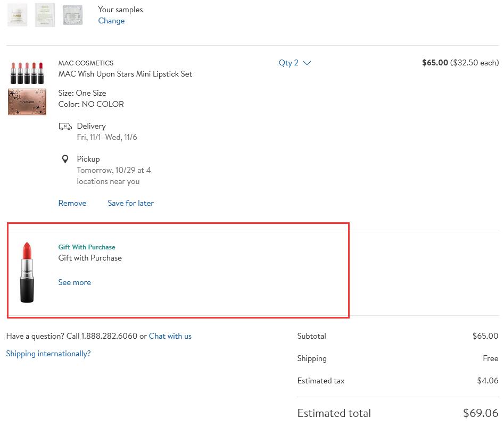Viewport: 504px width, 427px height.
Task: Click the Shipping Free value
Action: [x=491, y=358]
